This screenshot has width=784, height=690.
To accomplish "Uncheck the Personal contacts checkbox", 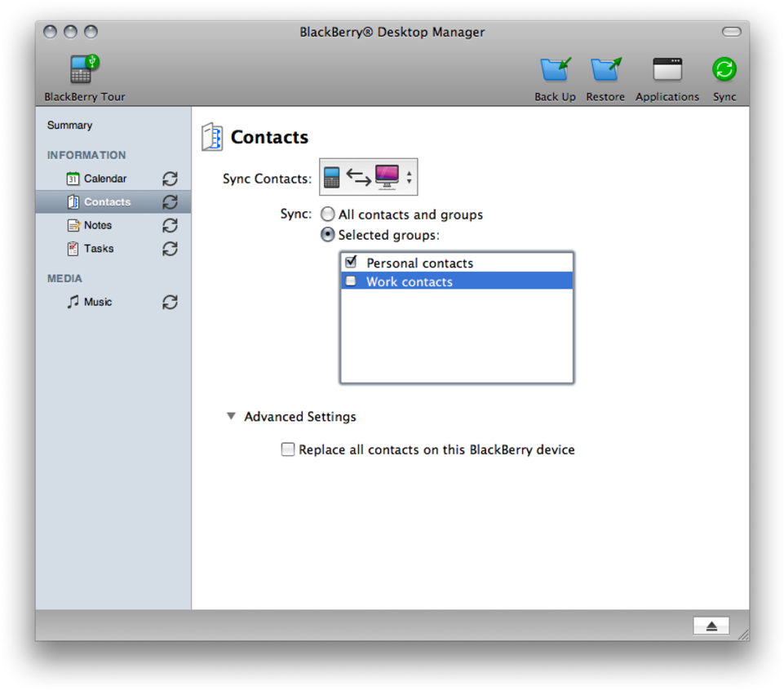I will (351, 262).
